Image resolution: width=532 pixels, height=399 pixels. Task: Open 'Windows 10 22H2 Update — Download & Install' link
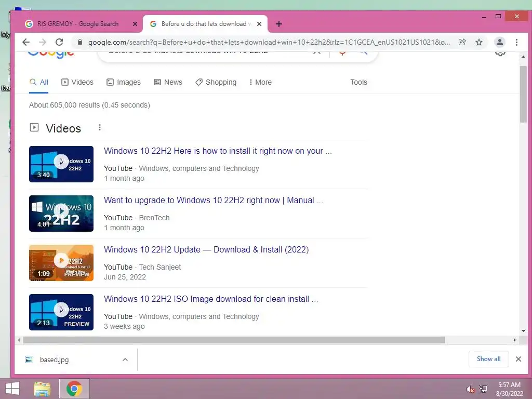tap(206, 250)
